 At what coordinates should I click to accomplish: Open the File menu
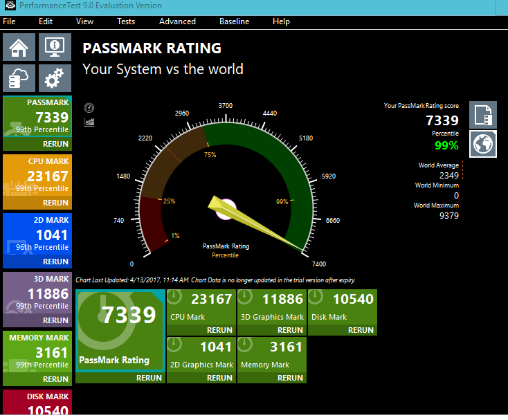(9, 21)
